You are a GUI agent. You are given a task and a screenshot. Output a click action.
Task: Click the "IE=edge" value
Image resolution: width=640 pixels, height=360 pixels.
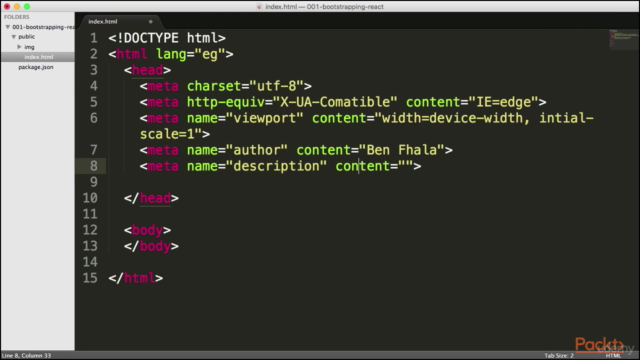504,102
